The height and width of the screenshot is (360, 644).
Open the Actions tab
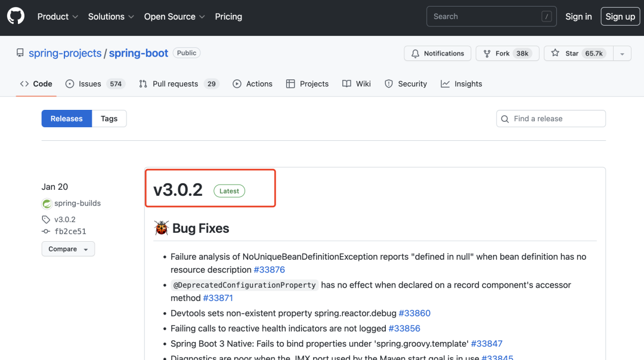pos(253,84)
